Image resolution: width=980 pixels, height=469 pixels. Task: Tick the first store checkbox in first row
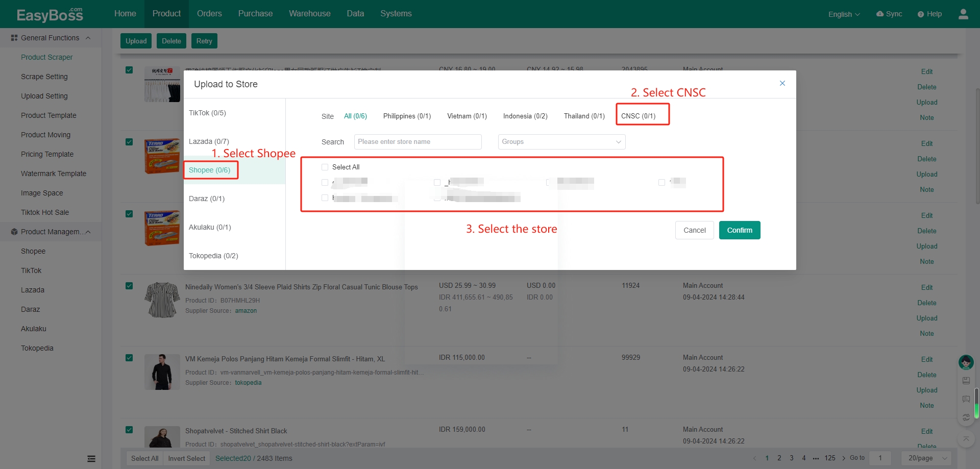(x=325, y=182)
